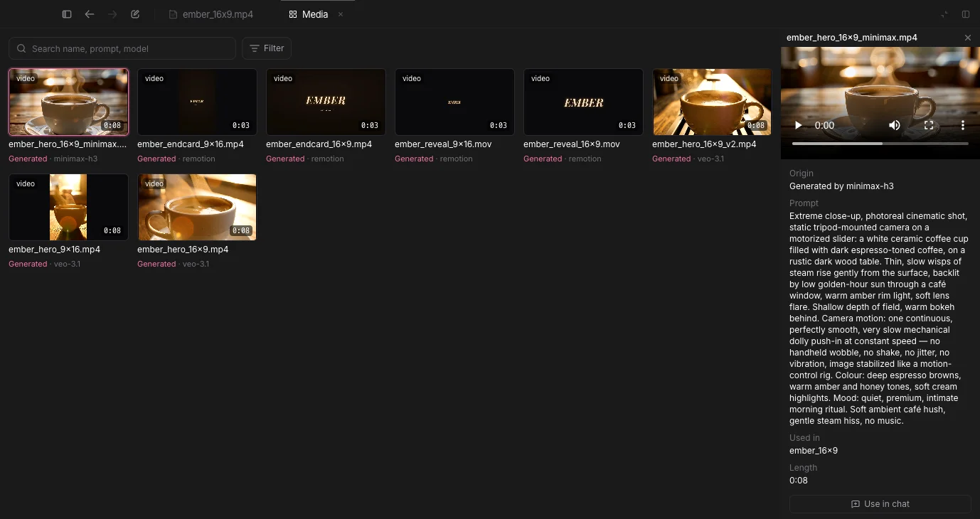Close the ember_hero_16×9_minimax.mp4 detail panel
Image resolution: width=980 pixels, height=519 pixels.
point(967,38)
